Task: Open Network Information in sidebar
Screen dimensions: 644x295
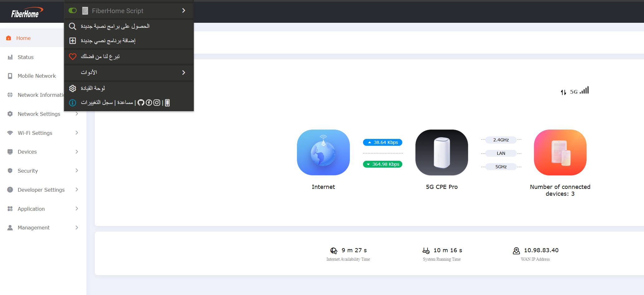Action: 41,95
